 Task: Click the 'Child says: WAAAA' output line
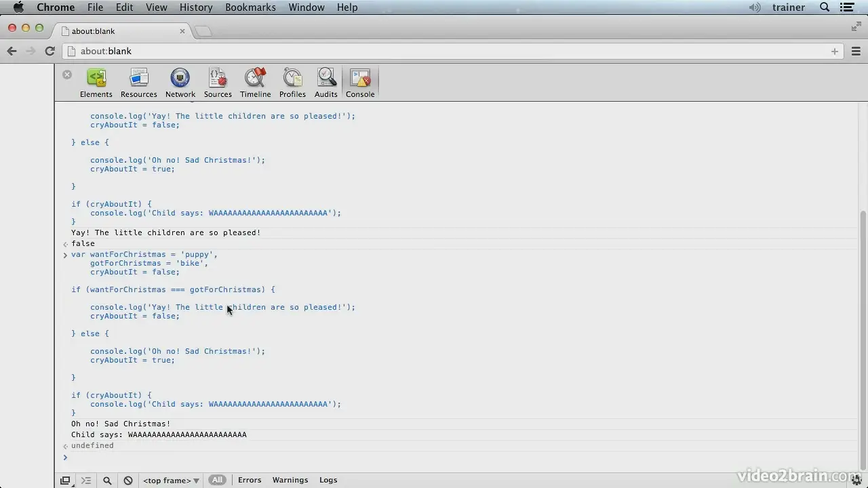159,434
